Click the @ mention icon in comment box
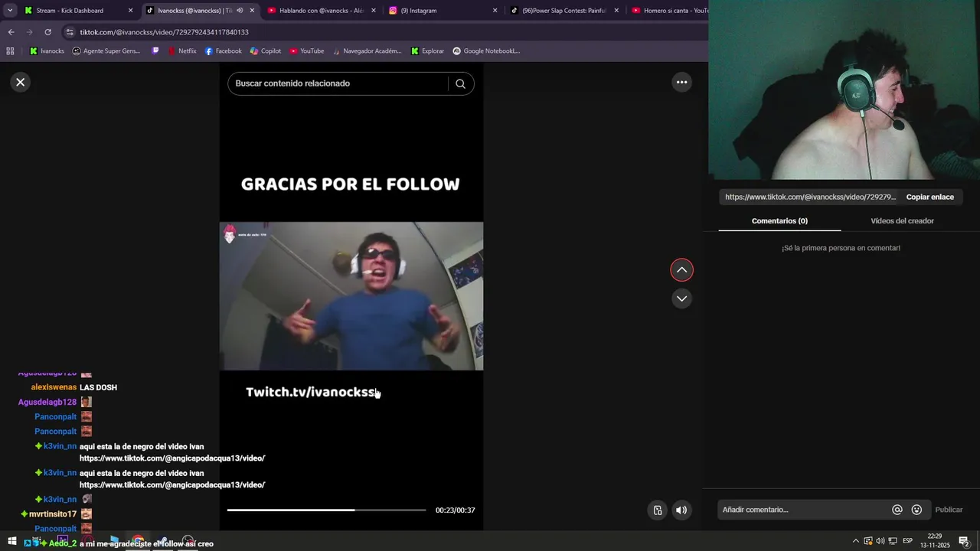980x551 pixels. click(897, 510)
